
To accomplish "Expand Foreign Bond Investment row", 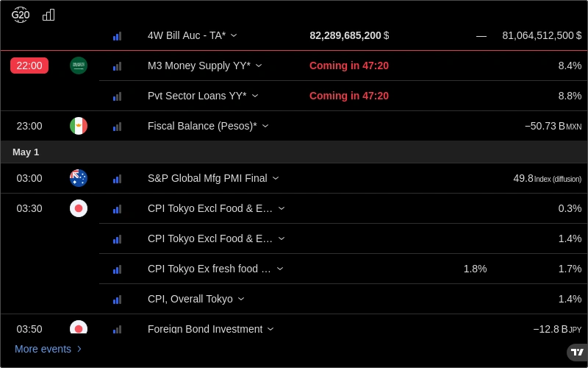I will click(x=270, y=329).
